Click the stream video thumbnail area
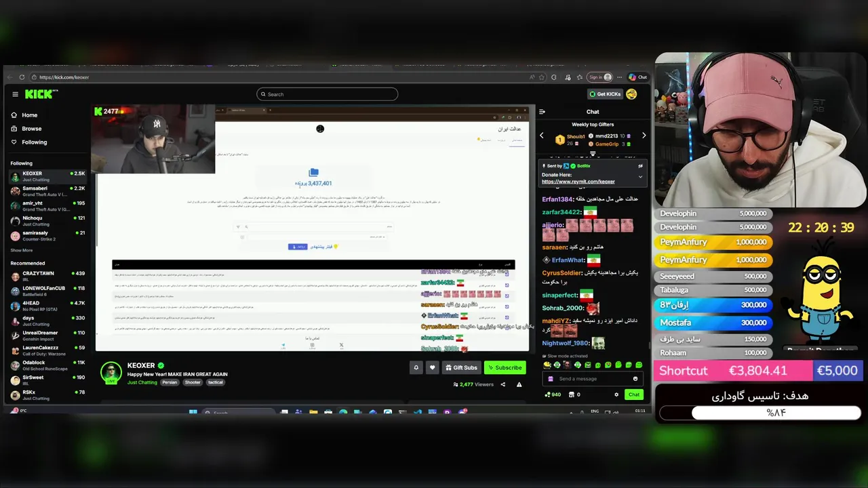Screen dimensions: 868x488 [x=313, y=228]
